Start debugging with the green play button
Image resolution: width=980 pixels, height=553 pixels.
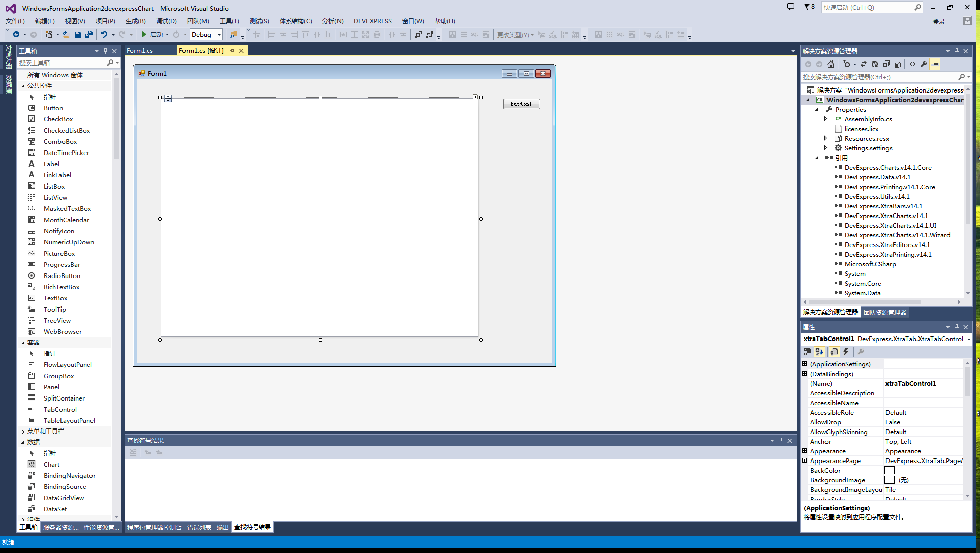coord(144,34)
